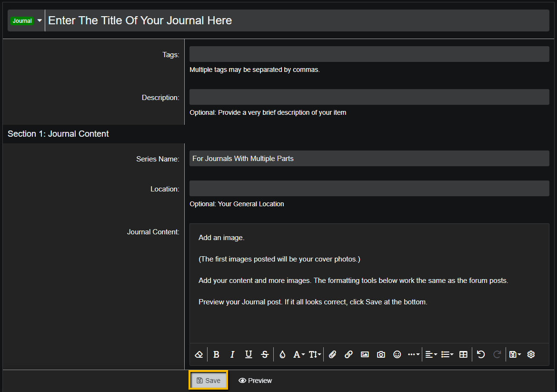Click inside the Journal Content editor
This screenshot has width=557, height=392.
point(369,283)
